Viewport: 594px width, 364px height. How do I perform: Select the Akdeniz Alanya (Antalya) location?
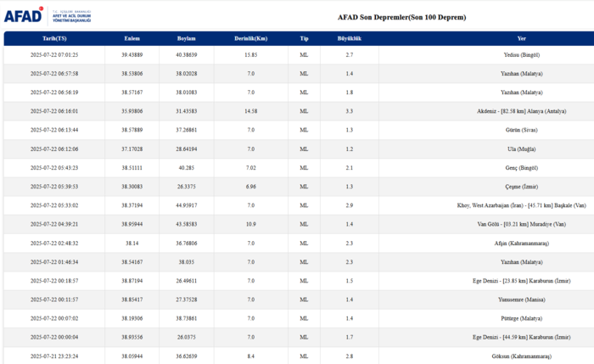tap(522, 111)
